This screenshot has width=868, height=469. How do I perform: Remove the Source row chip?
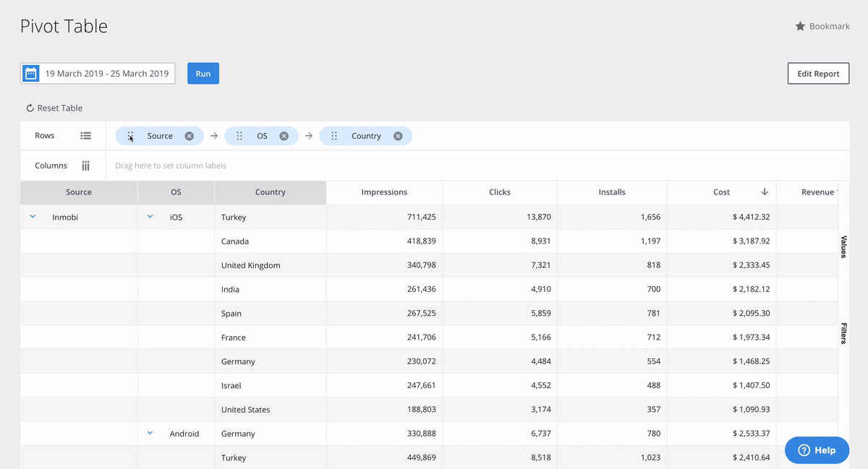[x=189, y=136]
